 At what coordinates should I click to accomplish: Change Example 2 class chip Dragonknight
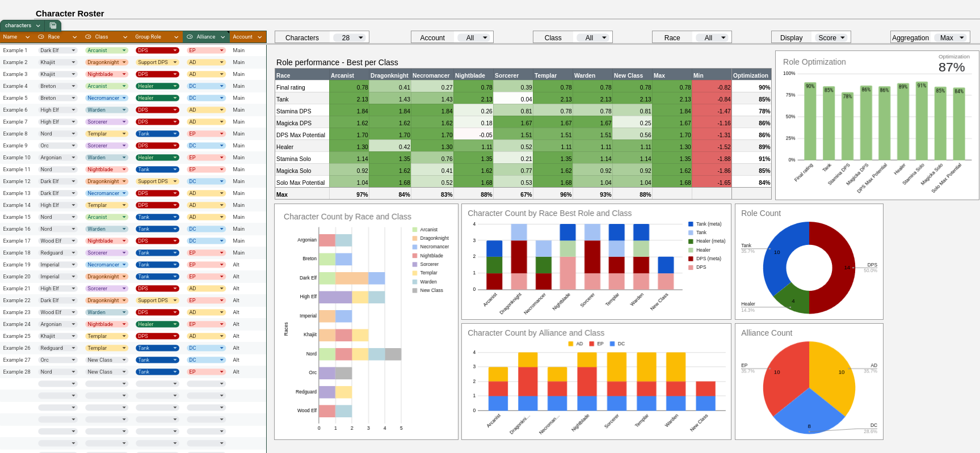(107, 62)
